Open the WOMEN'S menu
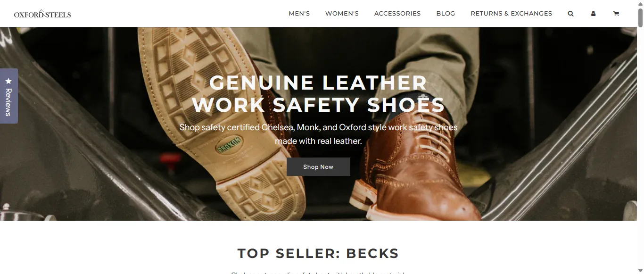 (342, 14)
